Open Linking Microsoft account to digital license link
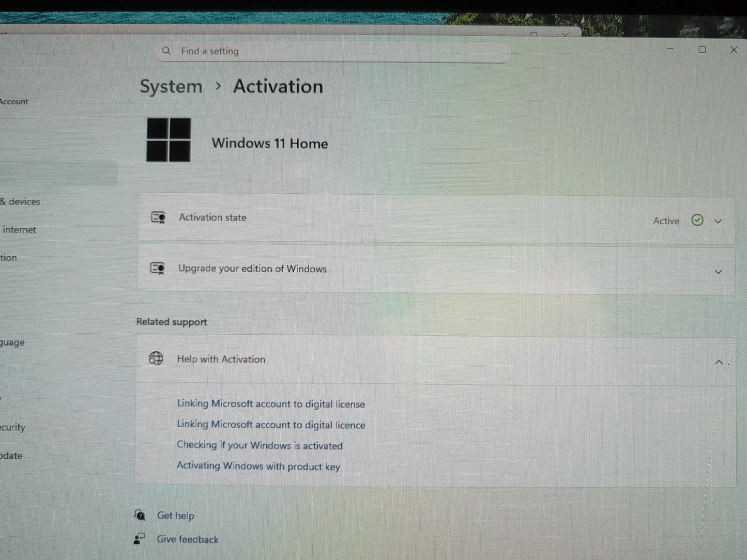 [x=271, y=404]
